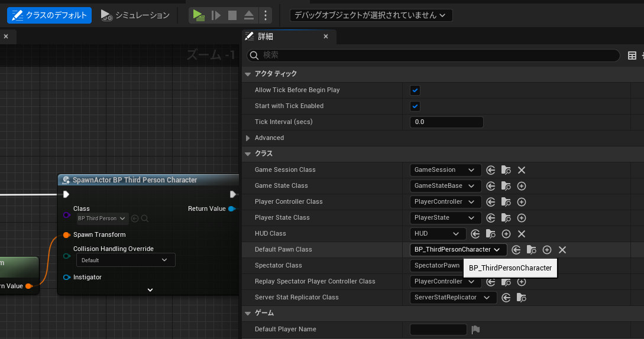Viewport: 644px width, 339px height.
Task: Open the Server Stat Replicator Class dropdown
Action: pos(453,298)
